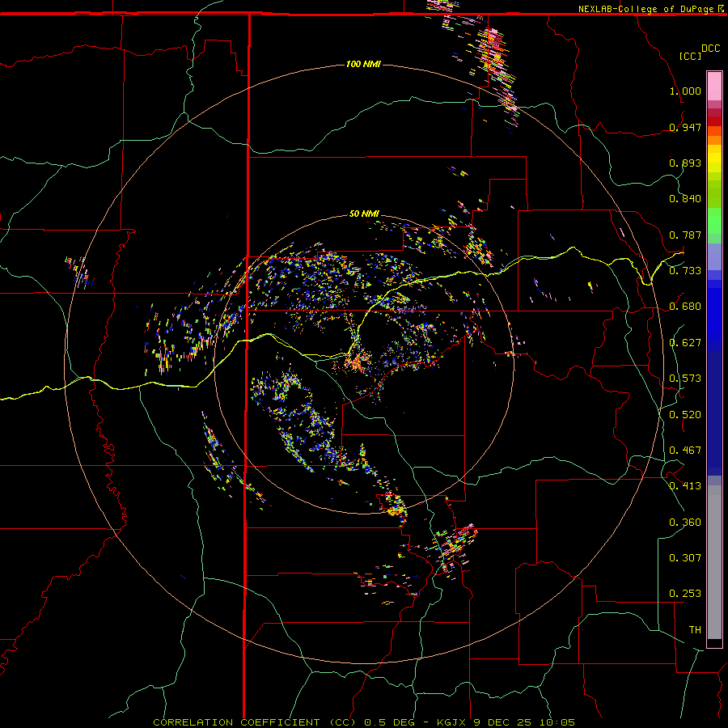
Task: Click the 0.413 scale value
Action: [x=685, y=486]
